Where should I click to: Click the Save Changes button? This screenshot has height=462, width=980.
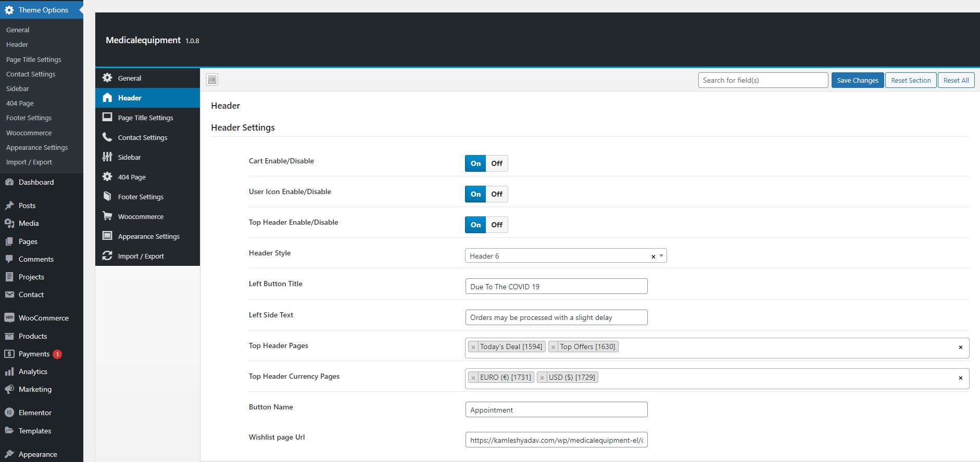857,80
